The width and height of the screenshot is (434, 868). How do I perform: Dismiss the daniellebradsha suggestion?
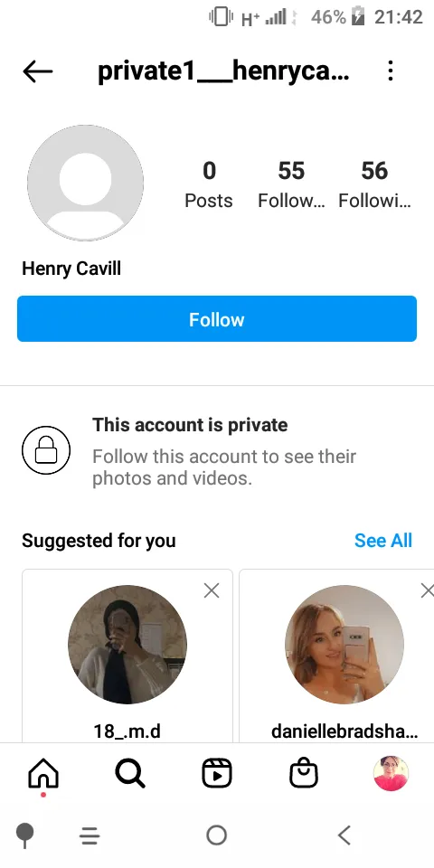pyautogui.click(x=428, y=590)
